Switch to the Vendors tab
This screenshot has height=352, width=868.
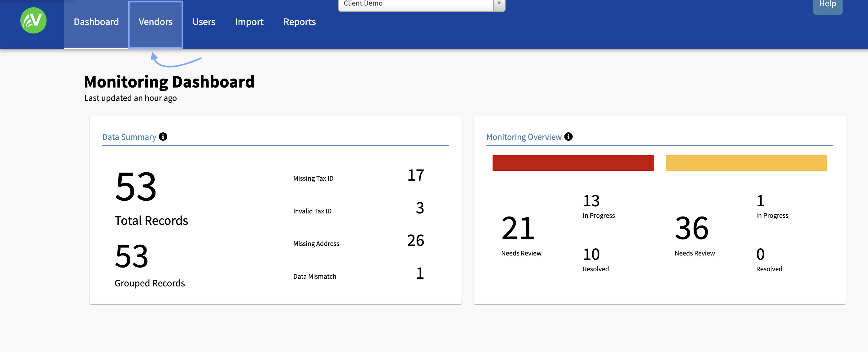(155, 22)
